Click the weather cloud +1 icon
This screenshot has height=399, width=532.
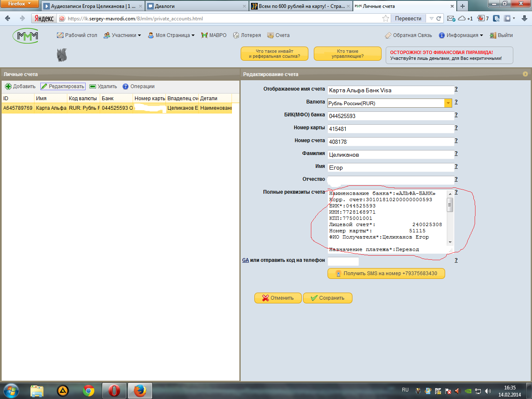point(465,18)
